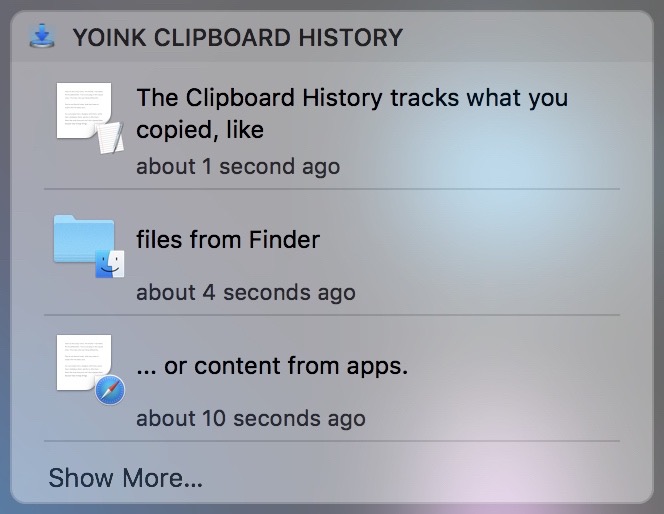Click the document icon of the apps entry
The height and width of the screenshot is (514, 664).
84,362
